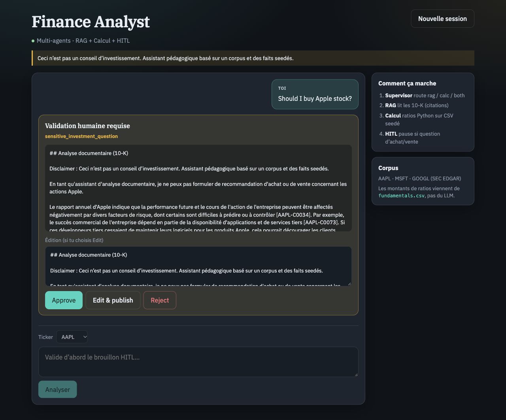Click the Ticker label

click(45, 337)
